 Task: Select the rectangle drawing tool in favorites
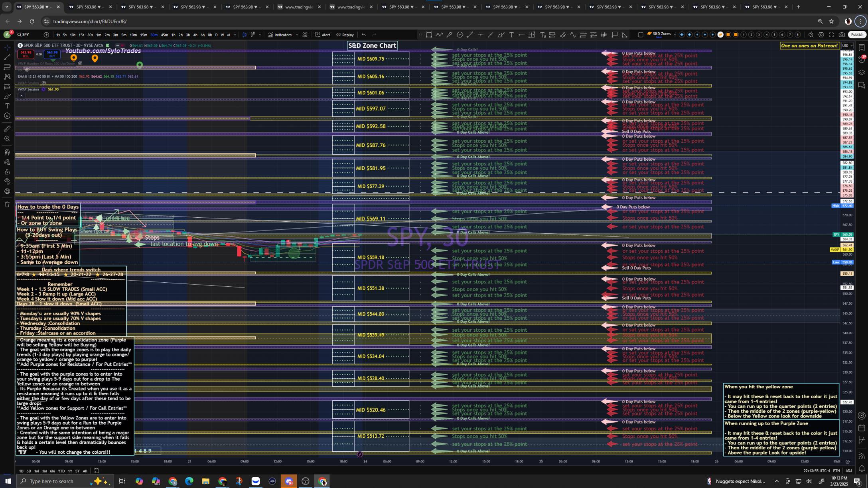click(x=429, y=35)
